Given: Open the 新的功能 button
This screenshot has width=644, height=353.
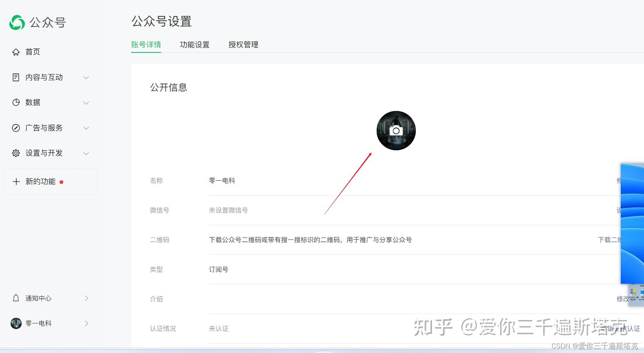Looking at the screenshot, I should pos(51,182).
